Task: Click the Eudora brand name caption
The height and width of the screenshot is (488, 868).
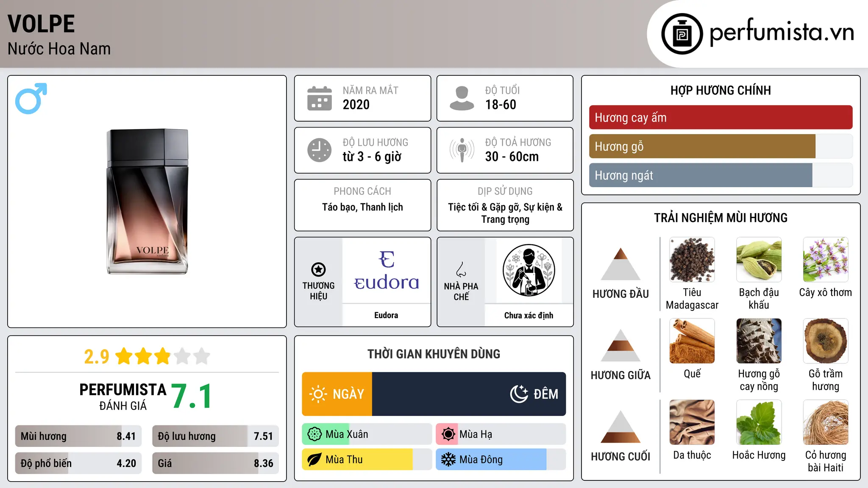Action: tap(386, 315)
